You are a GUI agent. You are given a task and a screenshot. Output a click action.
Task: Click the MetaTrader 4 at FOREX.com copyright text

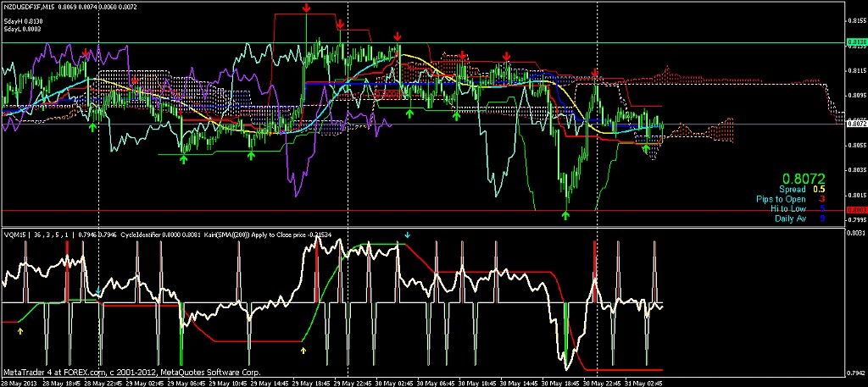(131, 372)
